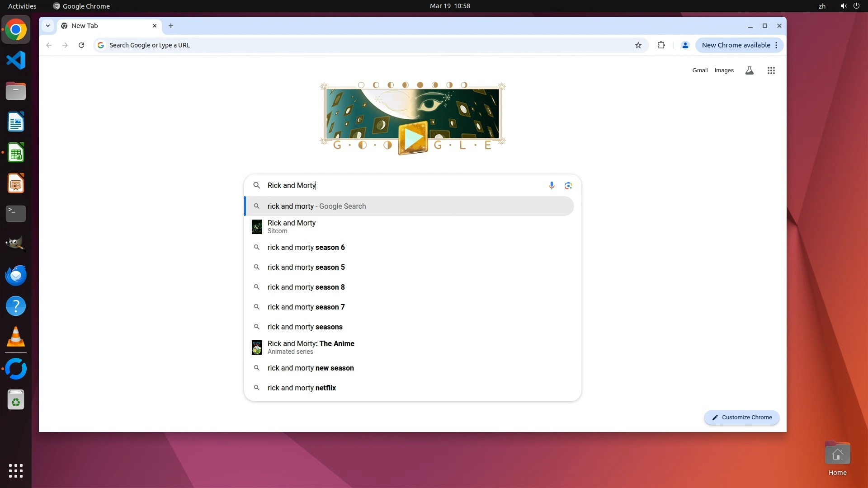Bookmark this tab with star icon

(638, 45)
